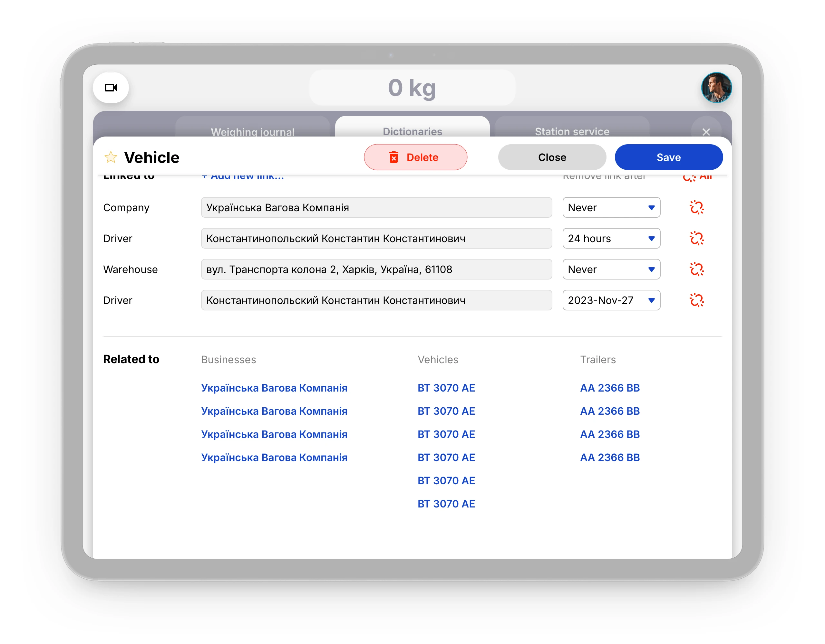Screen dimensions: 825x644
Task: Click the unlink icon for Company row
Action: click(x=696, y=208)
